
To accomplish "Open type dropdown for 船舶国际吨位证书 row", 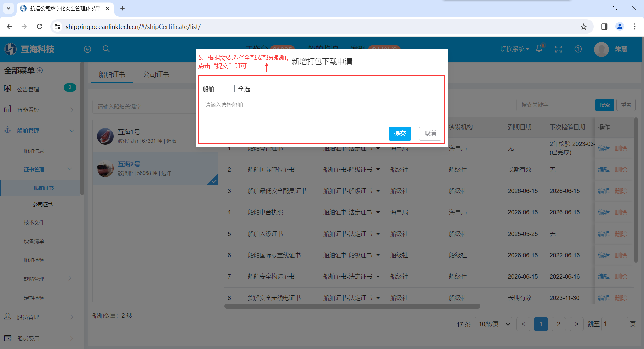I will [378, 169].
